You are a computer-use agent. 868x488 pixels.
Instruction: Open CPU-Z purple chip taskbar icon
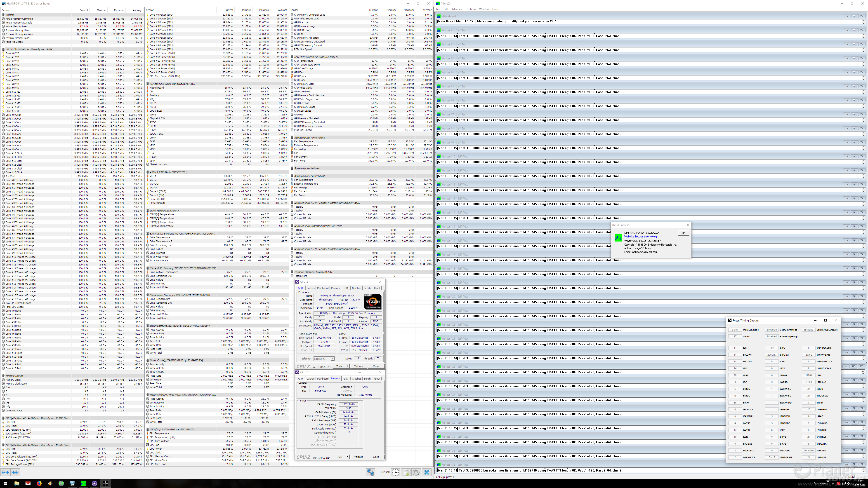pyautogui.click(x=94, y=483)
